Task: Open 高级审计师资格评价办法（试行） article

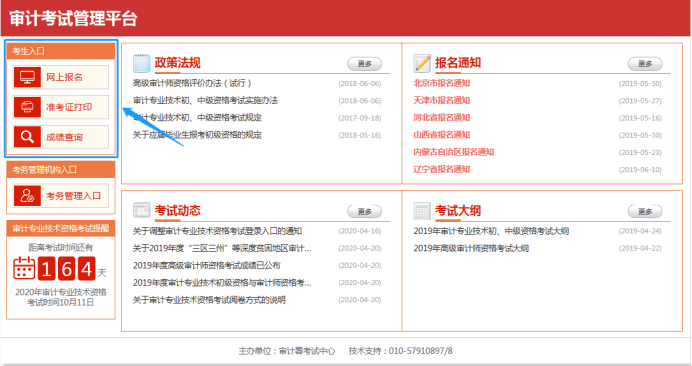Action: [x=192, y=83]
